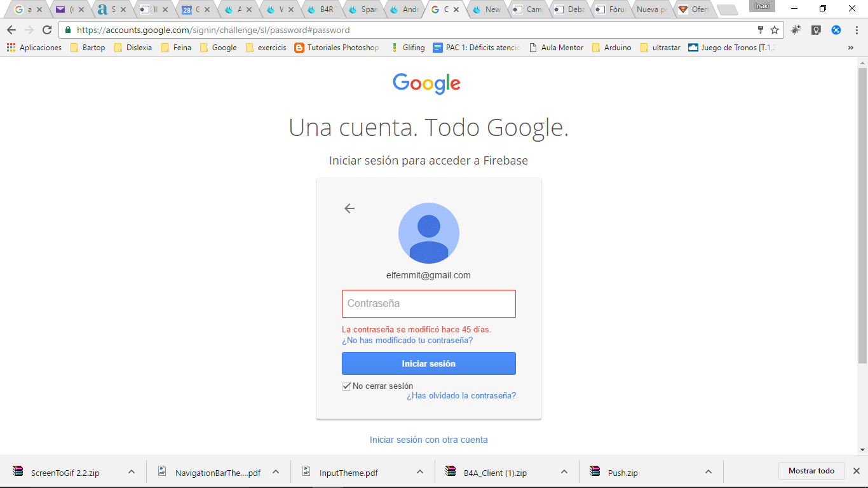Close the downloads bar
This screenshot has width=868, height=488.
coord(856,471)
